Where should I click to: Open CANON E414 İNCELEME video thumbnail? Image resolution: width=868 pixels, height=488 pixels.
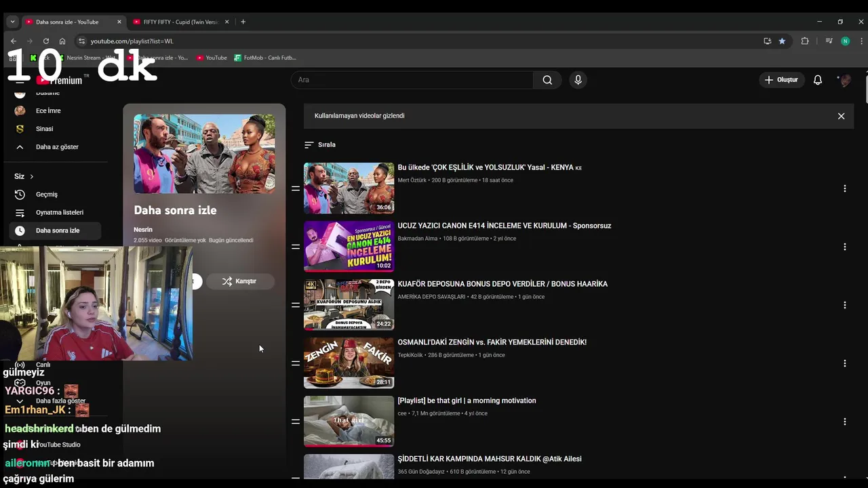pyautogui.click(x=349, y=247)
